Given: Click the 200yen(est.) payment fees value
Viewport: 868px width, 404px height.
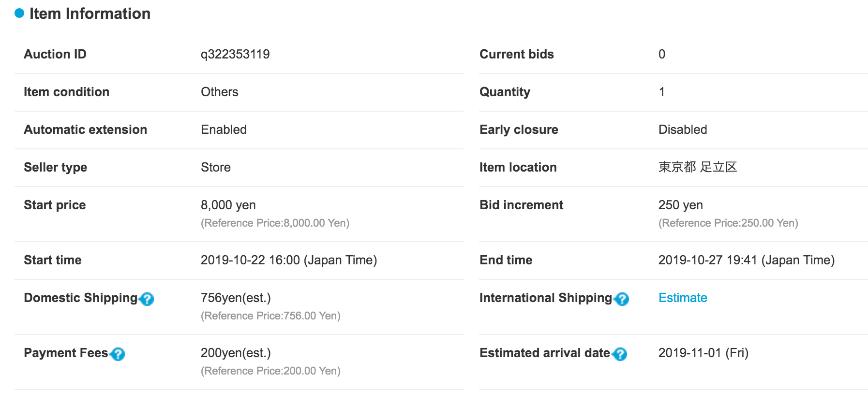Looking at the screenshot, I should point(236,353).
